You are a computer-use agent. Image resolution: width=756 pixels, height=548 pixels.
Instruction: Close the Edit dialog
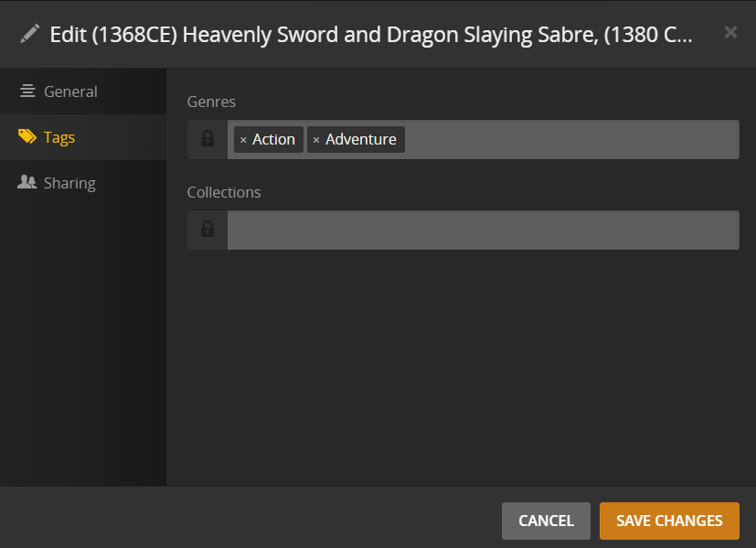(x=730, y=33)
